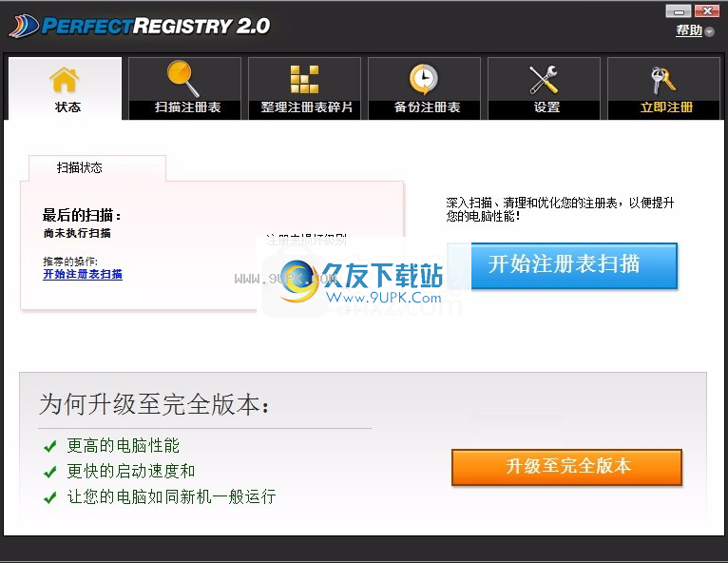Click the 更快的启动速度和 line
Screen dimensions: 728x563
click(x=131, y=471)
